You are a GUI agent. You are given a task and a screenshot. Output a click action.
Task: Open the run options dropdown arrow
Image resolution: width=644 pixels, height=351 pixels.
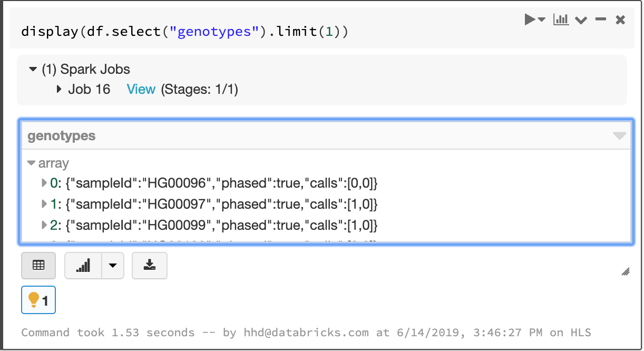[542, 20]
